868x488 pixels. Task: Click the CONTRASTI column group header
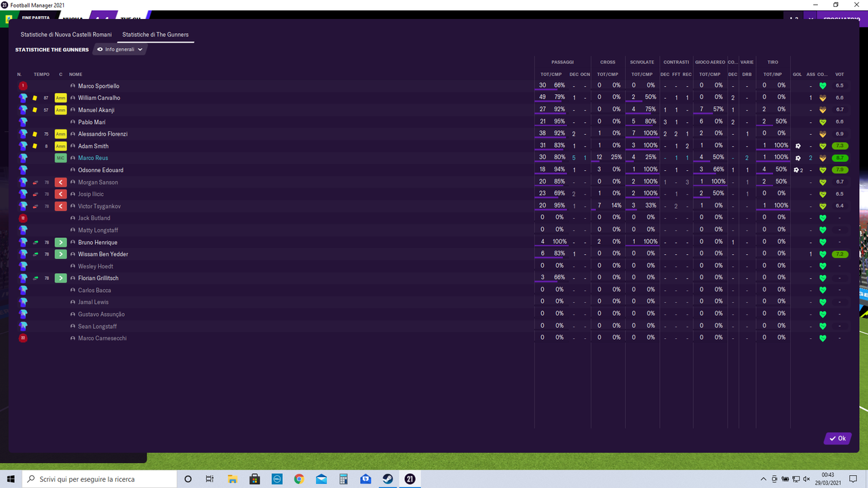(x=676, y=62)
